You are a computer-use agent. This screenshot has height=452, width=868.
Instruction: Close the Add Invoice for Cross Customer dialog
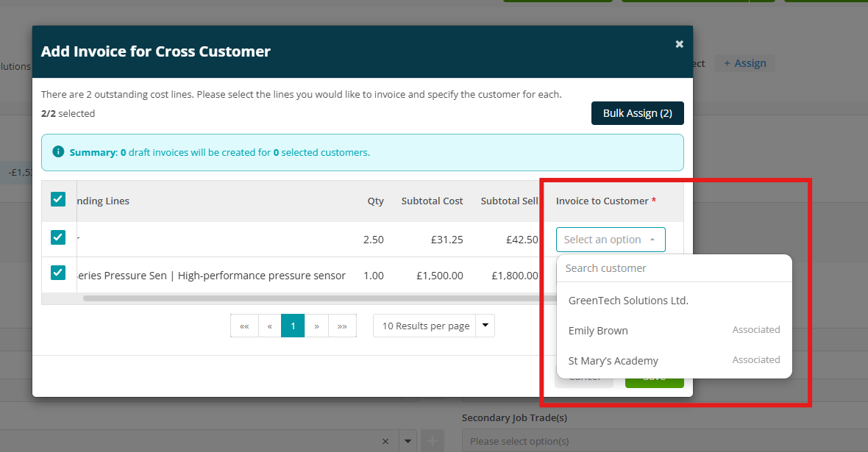coord(679,44)
